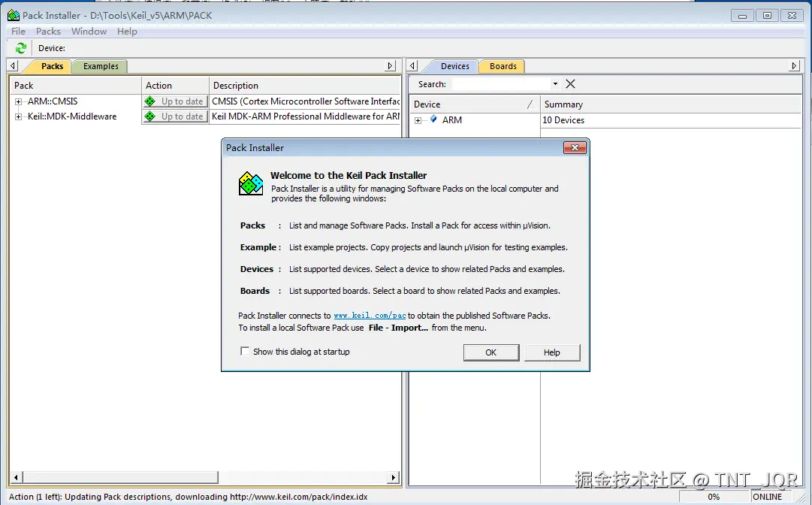Viewport: 812px width, 505px height.
Task: Click the CMSIS description cell text
Action: [x=306, y=101]
